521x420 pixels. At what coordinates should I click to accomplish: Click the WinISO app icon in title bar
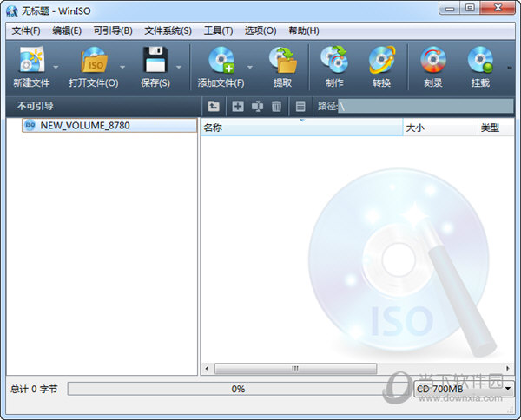point(12,11)
